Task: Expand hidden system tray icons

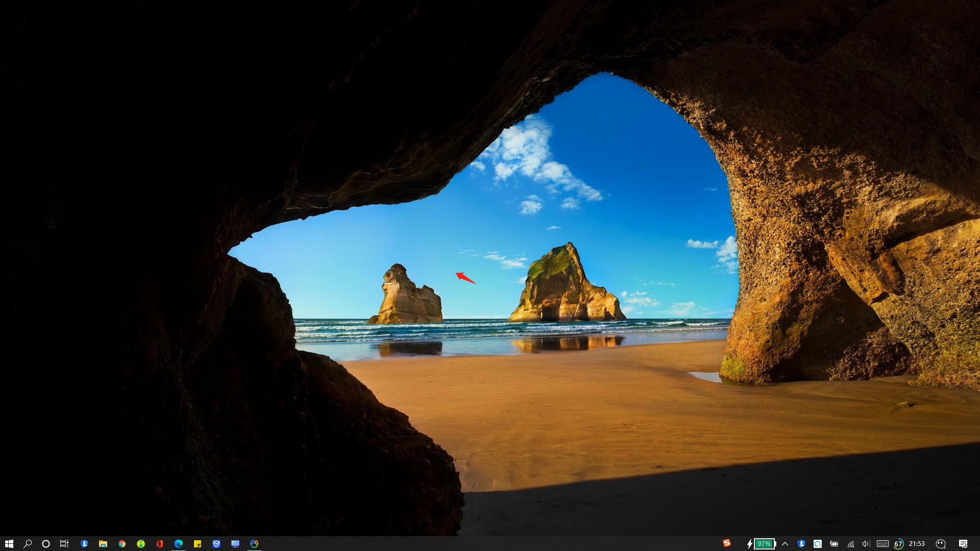Action: 785,544
